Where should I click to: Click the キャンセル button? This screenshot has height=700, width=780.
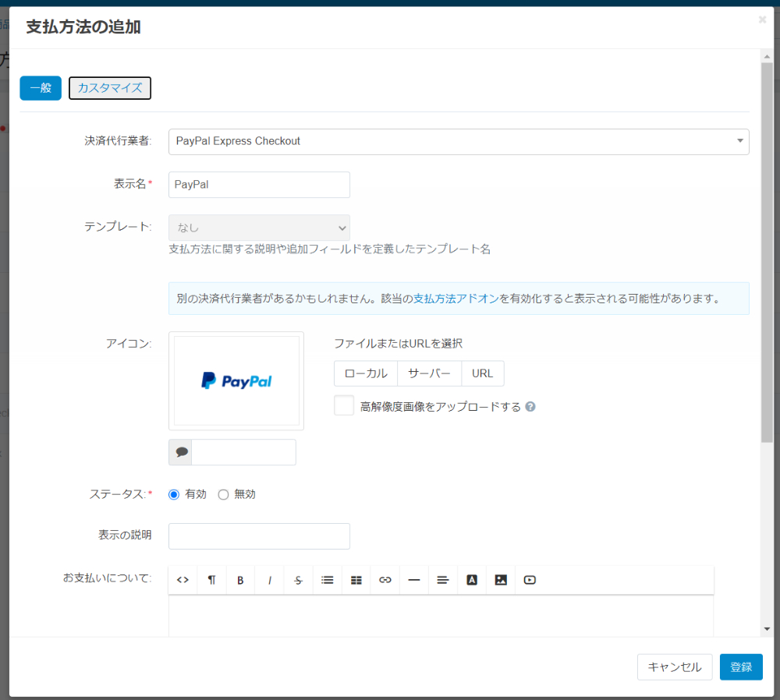pyautogui.click(x=675, y=666)
